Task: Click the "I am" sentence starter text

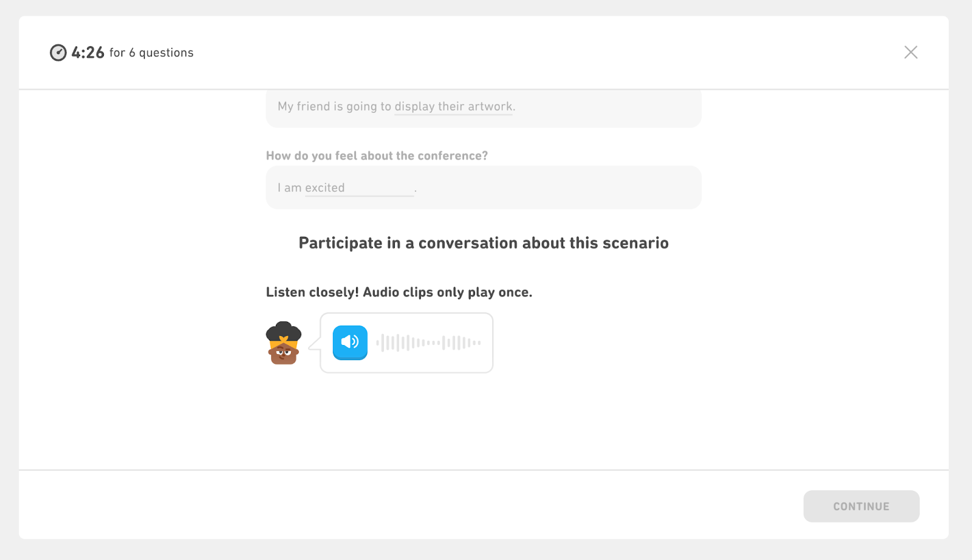Action: tap(289, 188)
